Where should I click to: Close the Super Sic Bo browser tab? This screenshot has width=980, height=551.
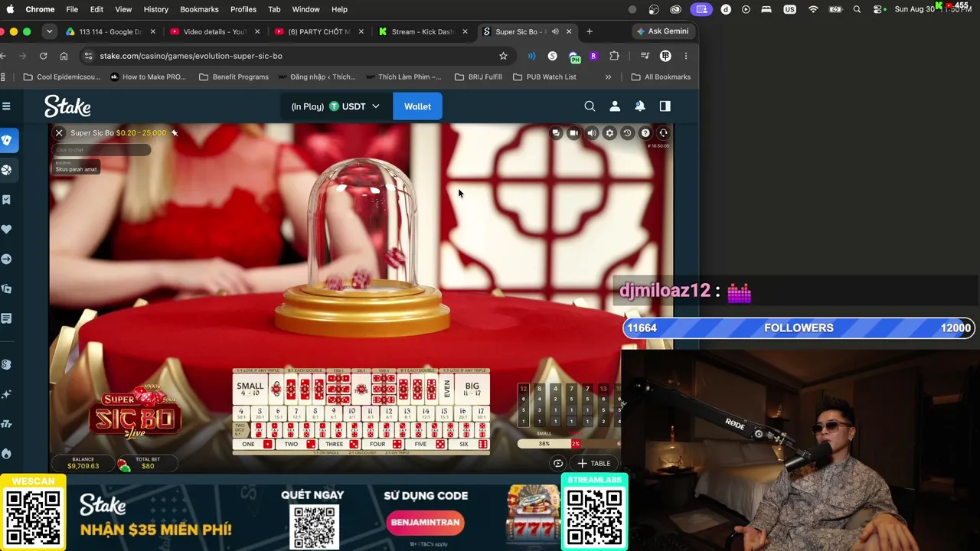[569, 31]
